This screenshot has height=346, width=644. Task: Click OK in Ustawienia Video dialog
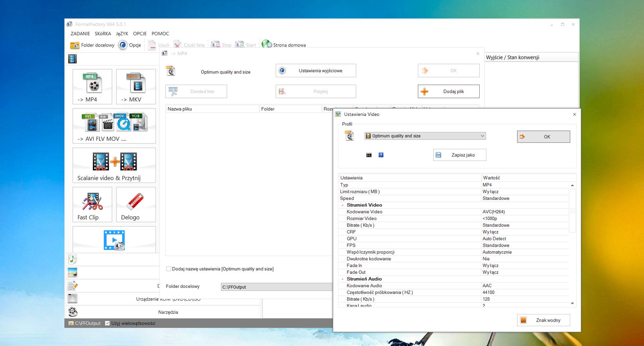point(543,137)
